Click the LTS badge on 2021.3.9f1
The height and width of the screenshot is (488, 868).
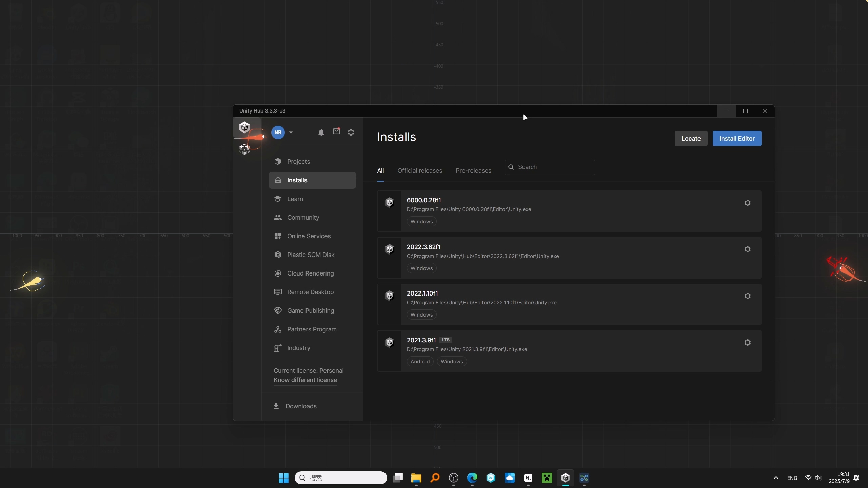[x=446, y=340]
